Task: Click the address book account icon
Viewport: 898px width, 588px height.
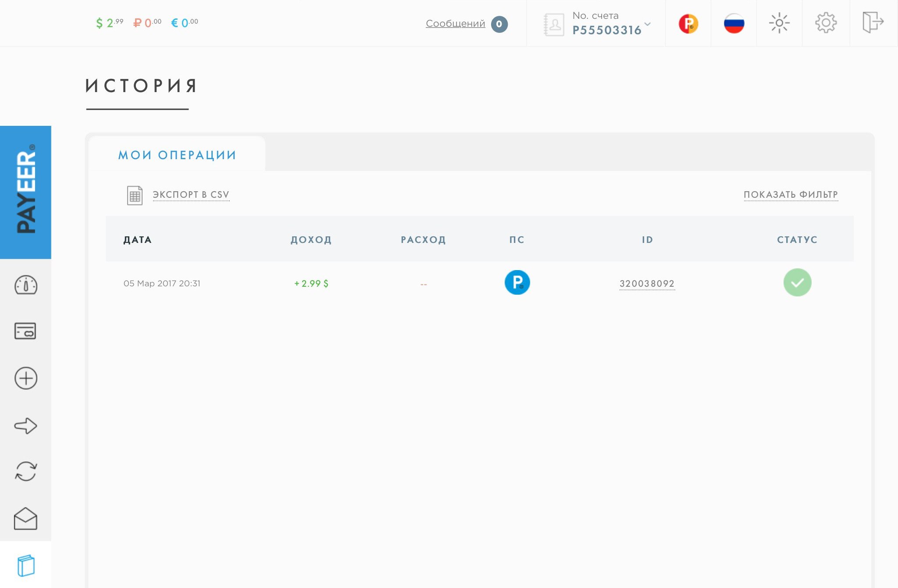Action: pyautogui.click(x=554, y=25)
